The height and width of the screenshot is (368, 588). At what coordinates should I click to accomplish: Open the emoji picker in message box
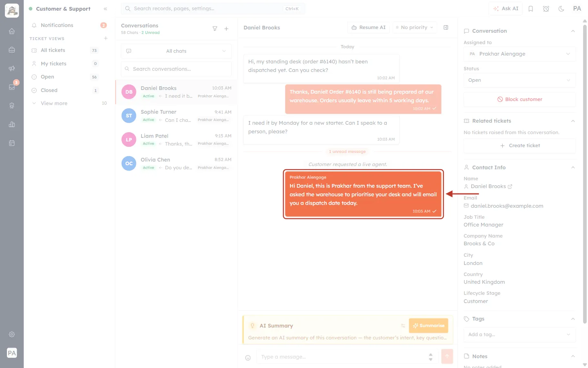point(248,358)
